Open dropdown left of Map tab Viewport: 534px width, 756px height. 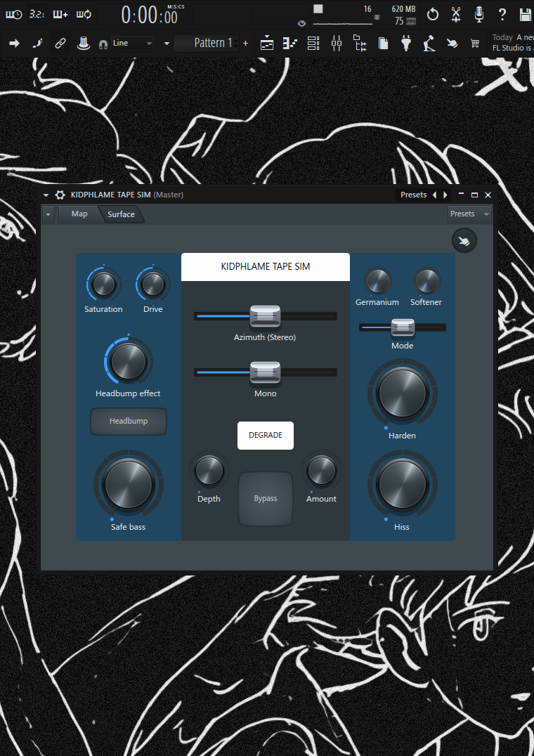tap(48, 214)
